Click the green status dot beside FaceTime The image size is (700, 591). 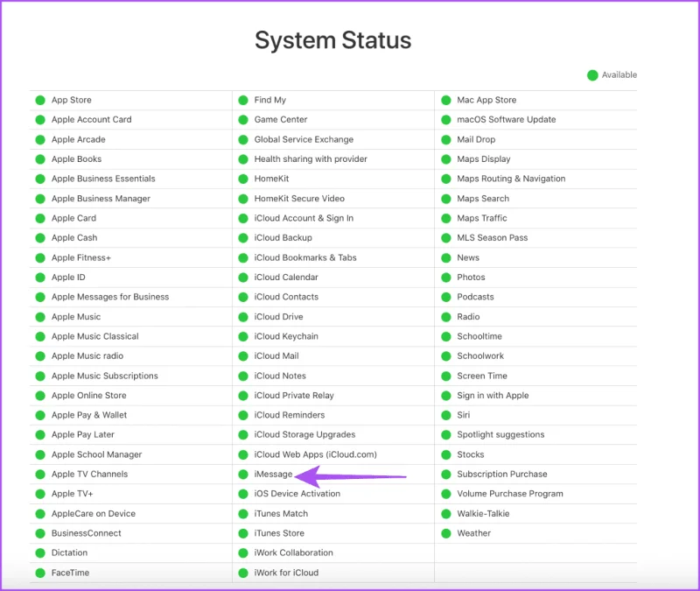(x=40, y=573)
